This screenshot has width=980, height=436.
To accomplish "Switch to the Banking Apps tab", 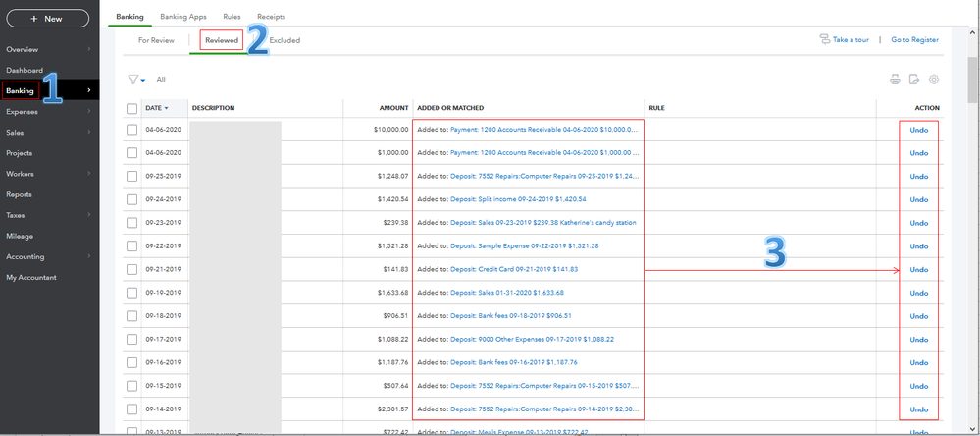I will pyautogui.click(x=183, y=17).
